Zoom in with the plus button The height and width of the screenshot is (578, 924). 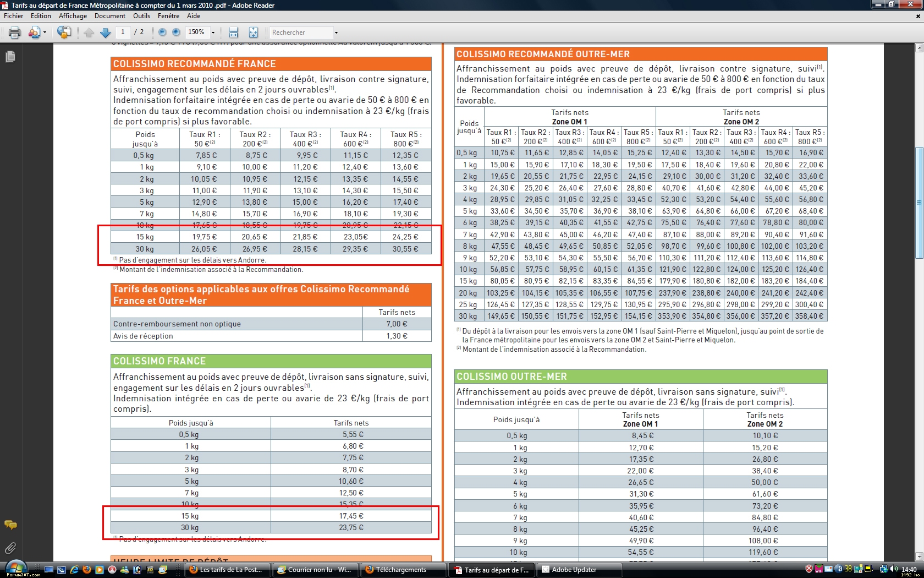point(176,32)
